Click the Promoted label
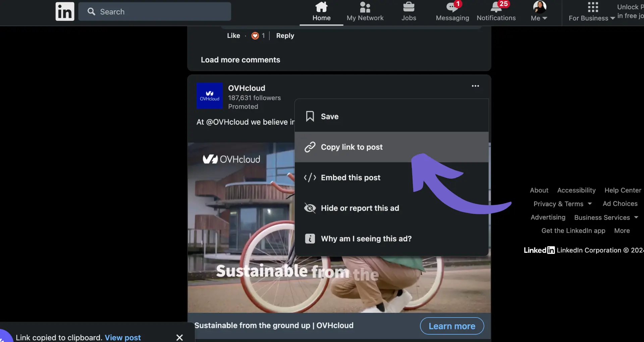 243,107
